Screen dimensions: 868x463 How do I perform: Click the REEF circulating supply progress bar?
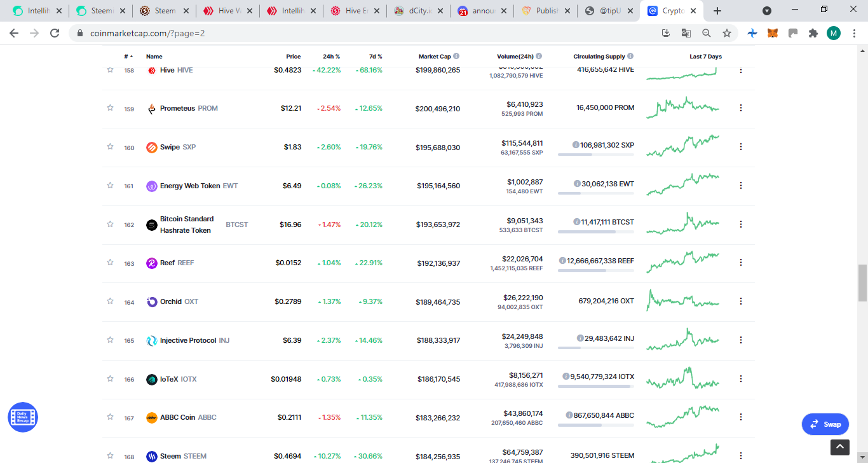pyautogui.click(x=595, y=270)
